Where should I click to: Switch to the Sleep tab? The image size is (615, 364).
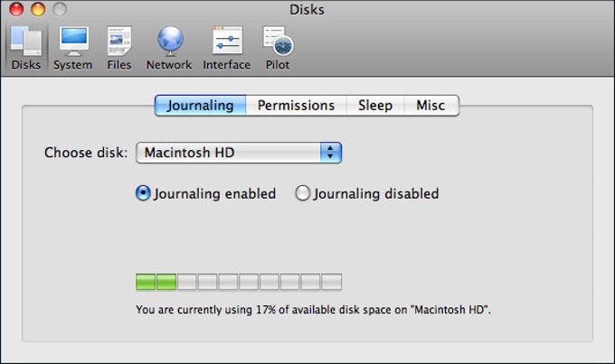tap(375, 105)
